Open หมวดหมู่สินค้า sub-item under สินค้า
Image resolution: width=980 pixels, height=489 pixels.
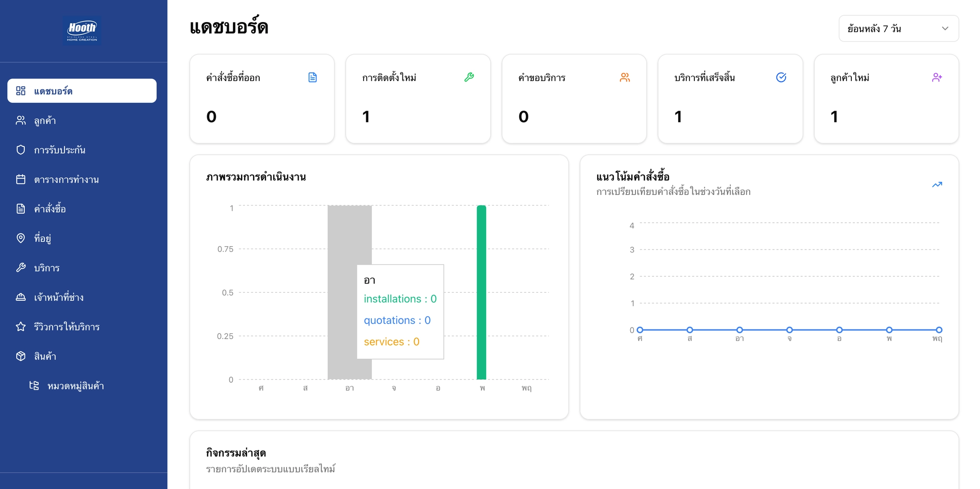pyautogui.click(x=76, y=386)
